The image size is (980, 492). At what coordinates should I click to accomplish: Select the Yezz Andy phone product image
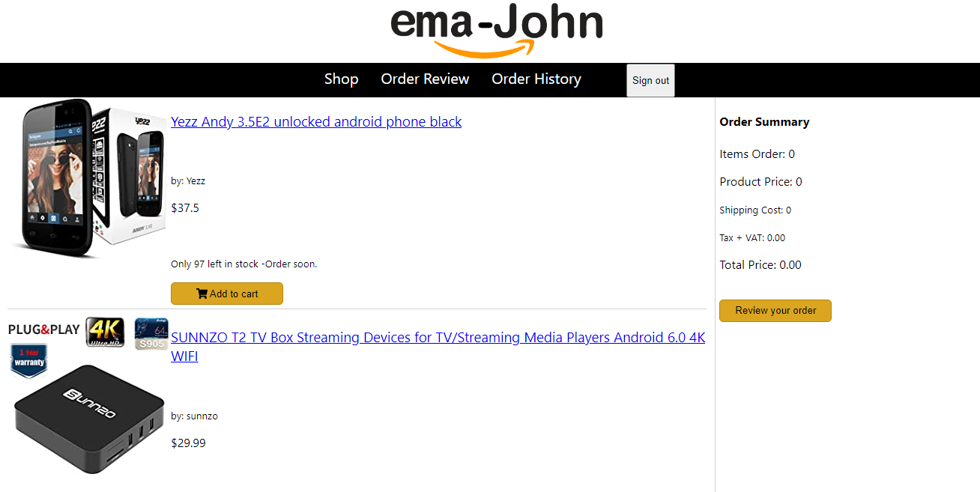point(89,179)
